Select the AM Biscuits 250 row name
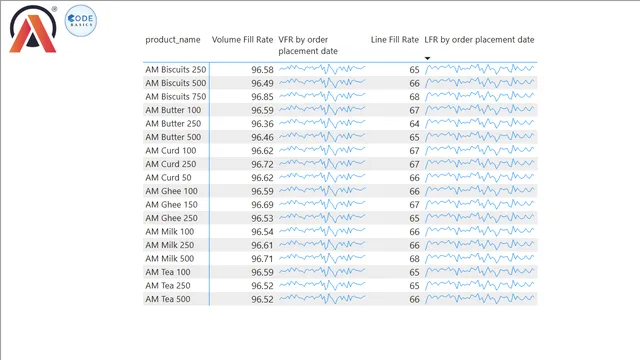Image resolution: width=640 pixels, height=360 pixels. pos(176,70)
